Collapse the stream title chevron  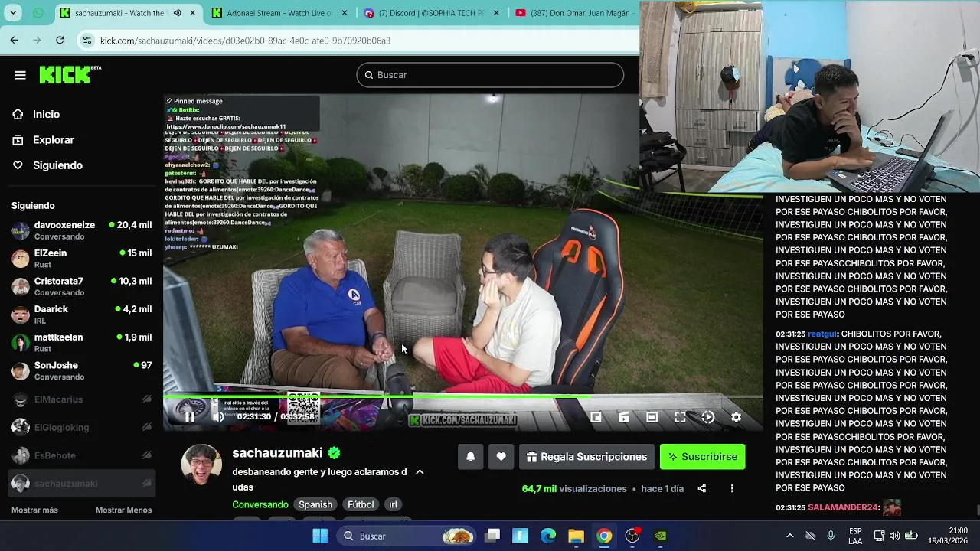(420, 472)
